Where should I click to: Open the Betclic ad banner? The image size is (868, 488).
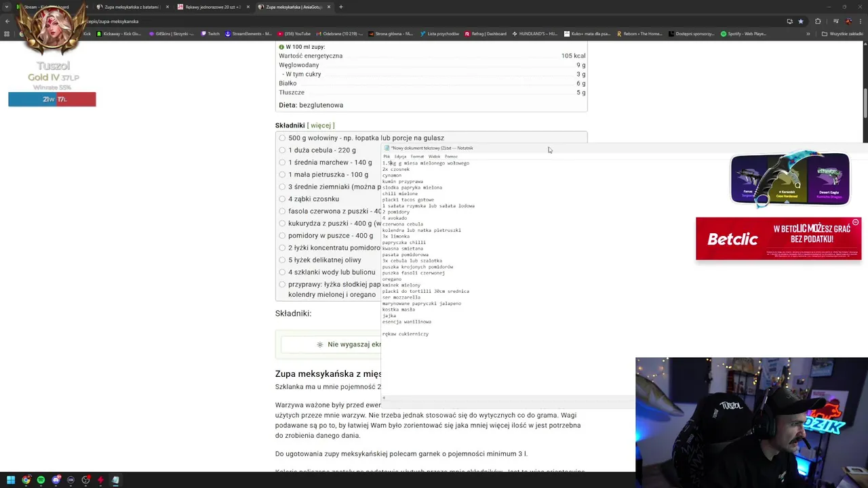[x=778, y=239]
